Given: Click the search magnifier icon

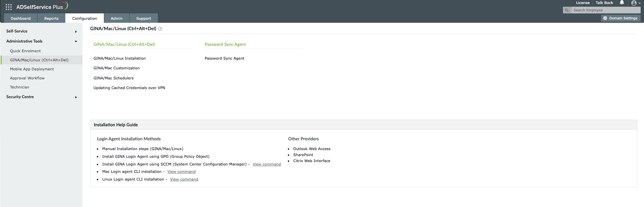Looking at the screenshot, I should coord(567,10).
